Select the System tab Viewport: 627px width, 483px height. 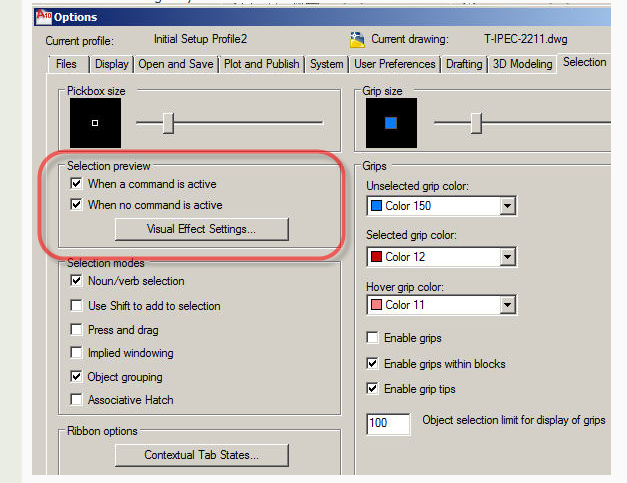click(x=327, y=64)
